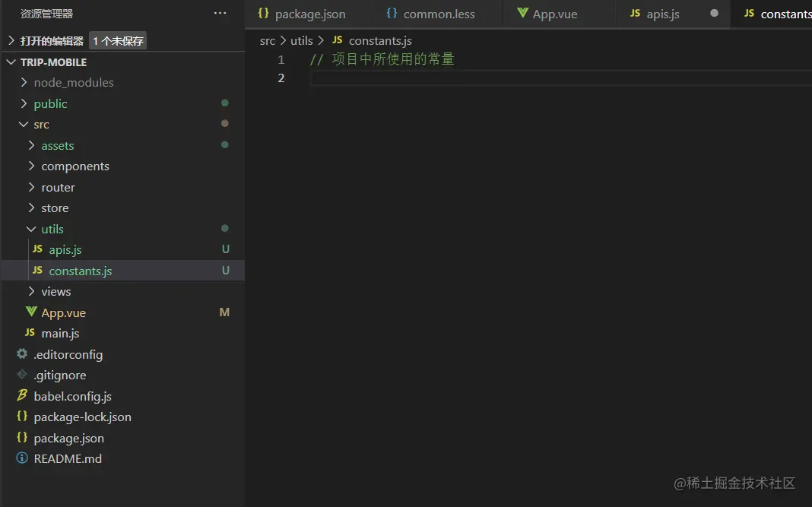This screenshot has height=507, width=812.
Task: Click src in the breadcrumb
Action: [267, 40]
